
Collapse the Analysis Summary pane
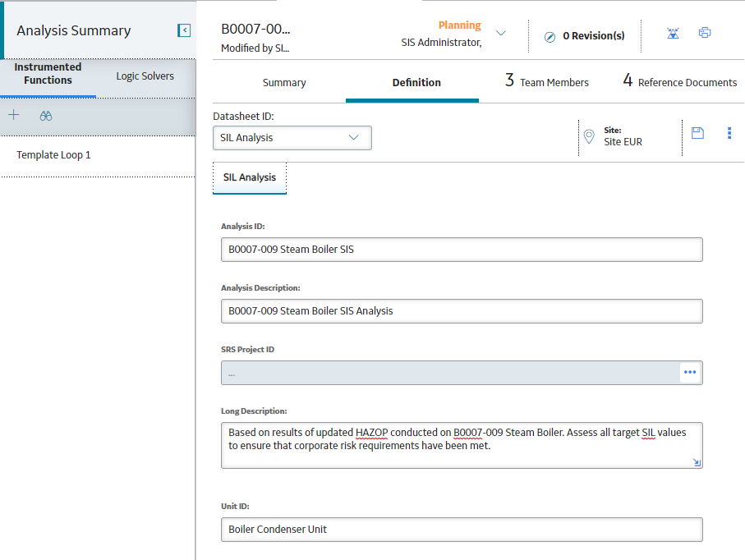tap(184, 30)
